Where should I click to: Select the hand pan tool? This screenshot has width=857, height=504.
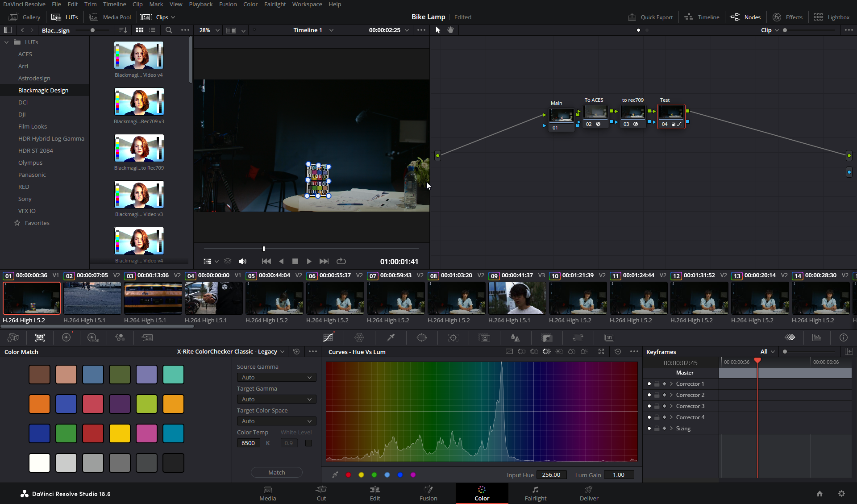[451, 30]
